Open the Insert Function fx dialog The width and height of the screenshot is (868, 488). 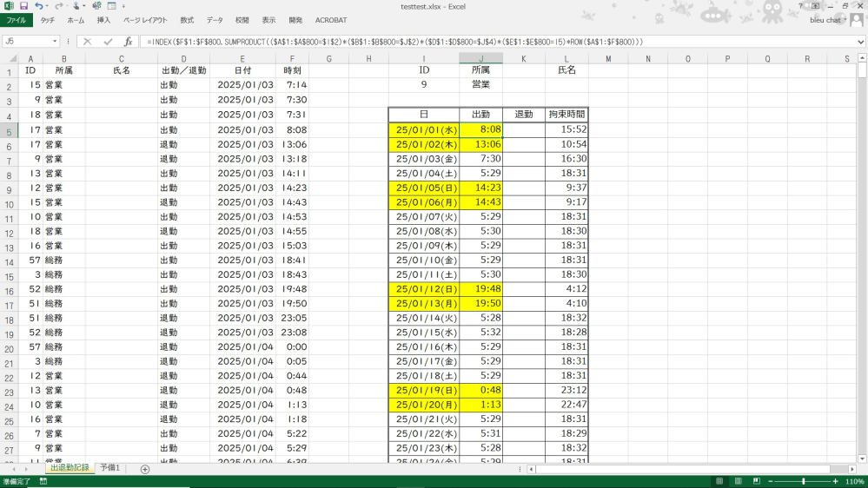point(128,42)
